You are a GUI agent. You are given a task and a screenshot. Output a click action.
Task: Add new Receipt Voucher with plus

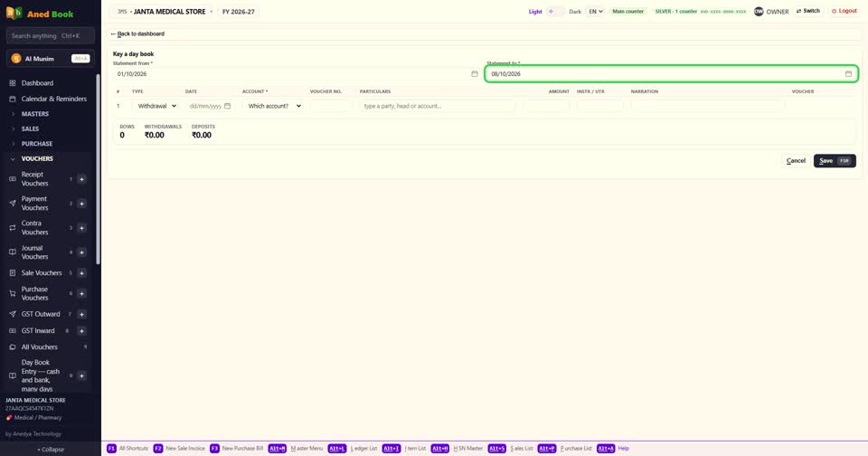pyautogui.click(x=81, y=179)
